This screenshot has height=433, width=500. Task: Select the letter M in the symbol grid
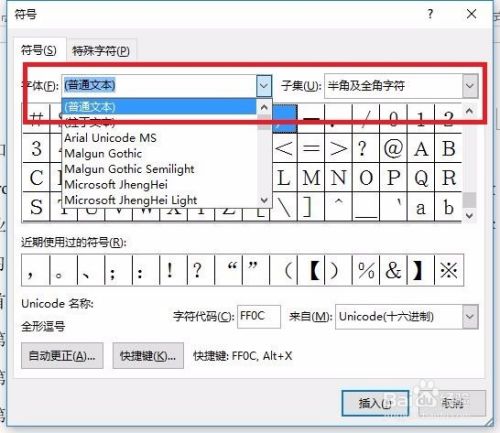coord(311,177)
